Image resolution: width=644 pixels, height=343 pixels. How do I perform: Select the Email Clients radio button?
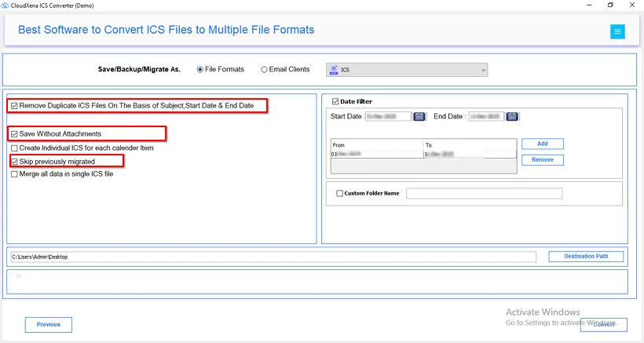tap(264, 70)
